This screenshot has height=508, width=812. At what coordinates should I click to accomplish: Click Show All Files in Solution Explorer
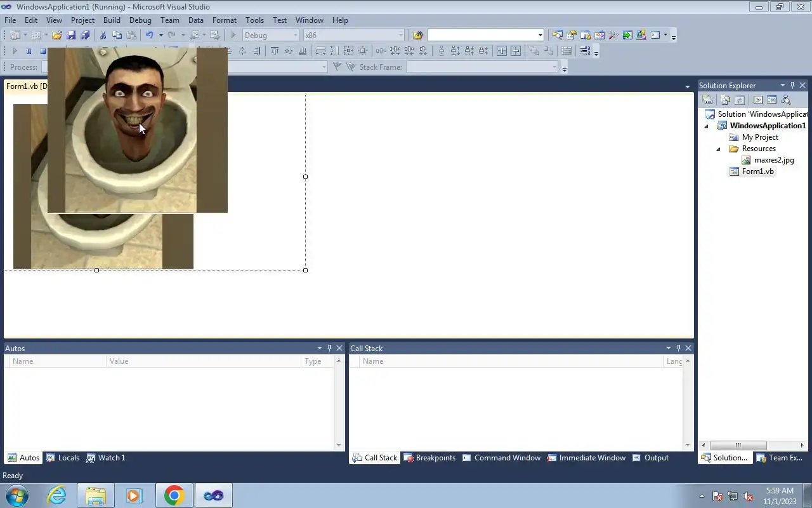click(x=726, y=100)
